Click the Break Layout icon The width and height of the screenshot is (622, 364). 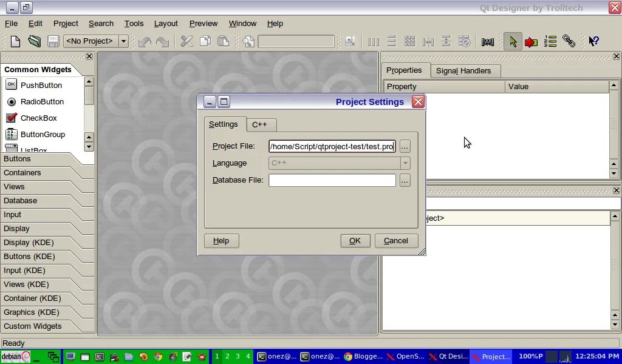pyautogui.click(x=465, y=41)
